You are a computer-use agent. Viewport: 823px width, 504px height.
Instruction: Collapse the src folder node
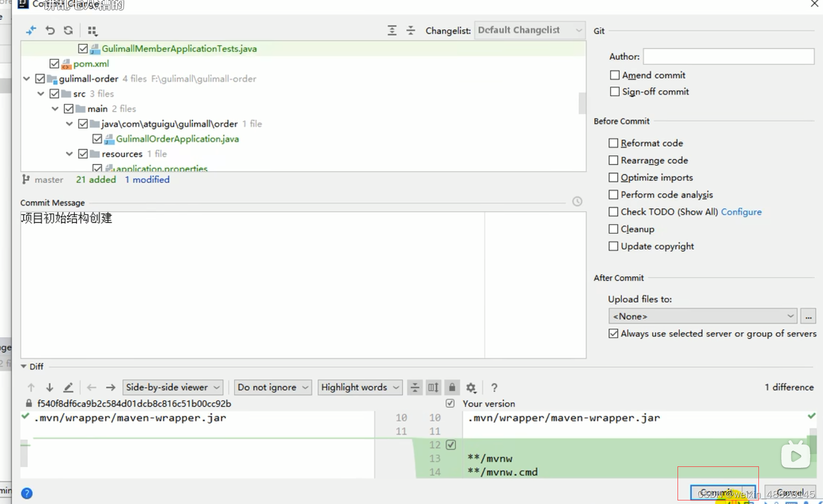41,94
